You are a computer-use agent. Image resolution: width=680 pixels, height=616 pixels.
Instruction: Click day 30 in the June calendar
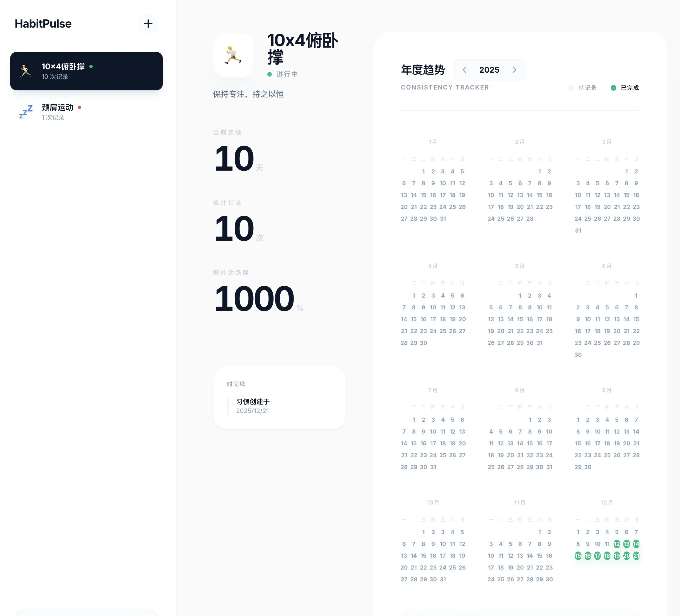tap(578, 355)
